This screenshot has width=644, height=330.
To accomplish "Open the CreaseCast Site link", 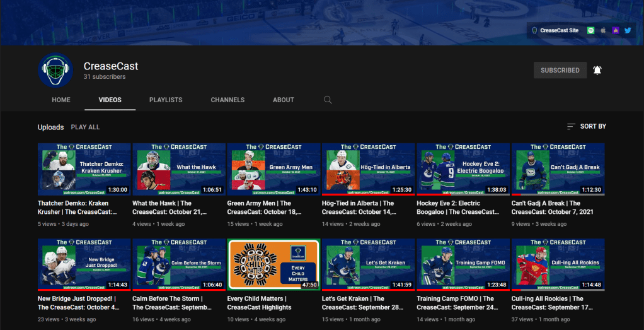I will 560,30.
